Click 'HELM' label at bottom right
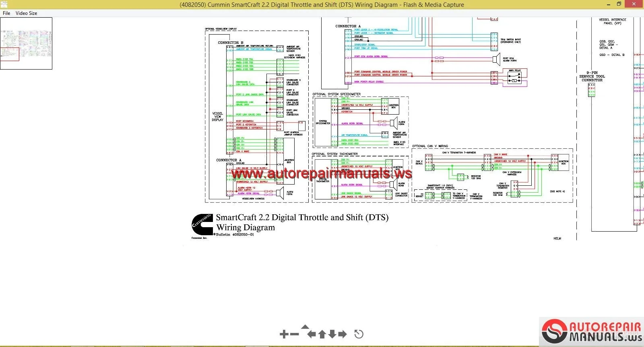The width and height of the screenshot is (644, 347). pyautogui.click(x=557, y=238)
